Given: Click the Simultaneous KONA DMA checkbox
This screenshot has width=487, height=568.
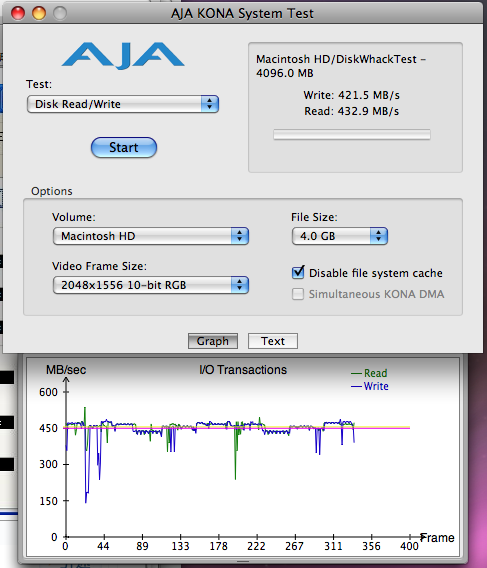Looking at the screenshot, I should pos(298,294).
